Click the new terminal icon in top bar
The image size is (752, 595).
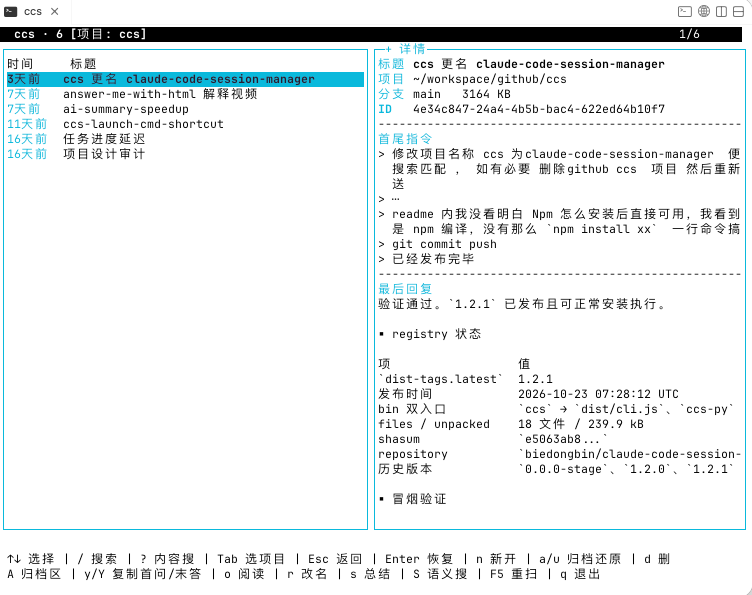click(684, 12)
